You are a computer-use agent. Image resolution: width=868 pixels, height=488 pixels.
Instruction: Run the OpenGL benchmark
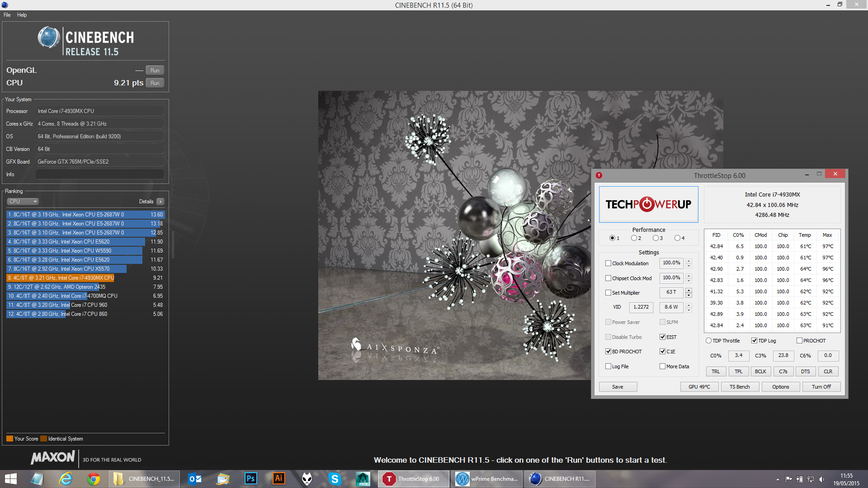tap(155, 70)
